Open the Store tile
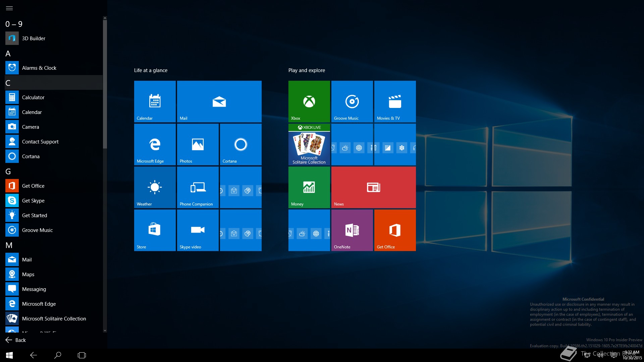 coord(155,230)
